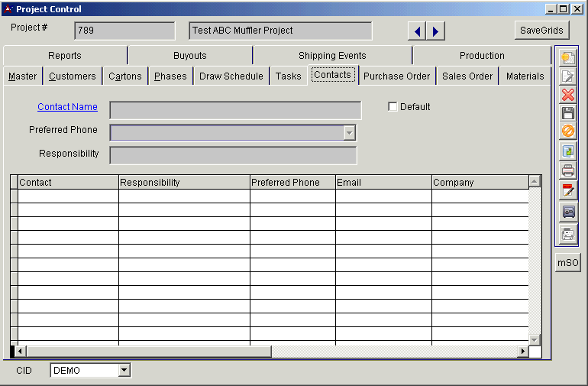
Task: Switch to the Purchase Order tab
Action: click(x=396, y=76)
